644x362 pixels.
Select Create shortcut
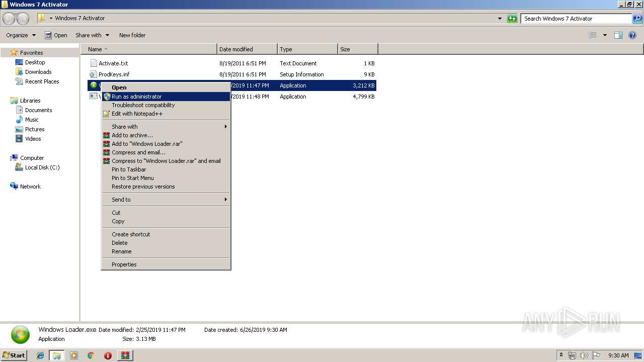(x=166, y=234)
